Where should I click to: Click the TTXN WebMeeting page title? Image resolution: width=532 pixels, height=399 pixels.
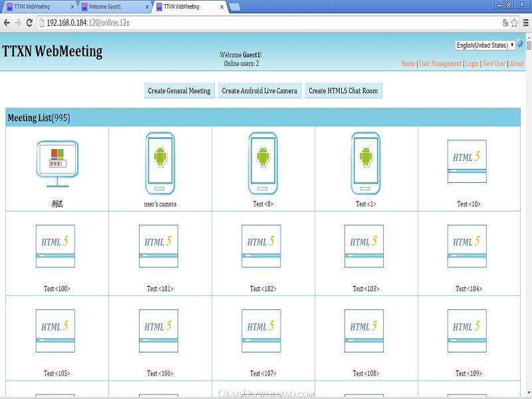[53, 52]
